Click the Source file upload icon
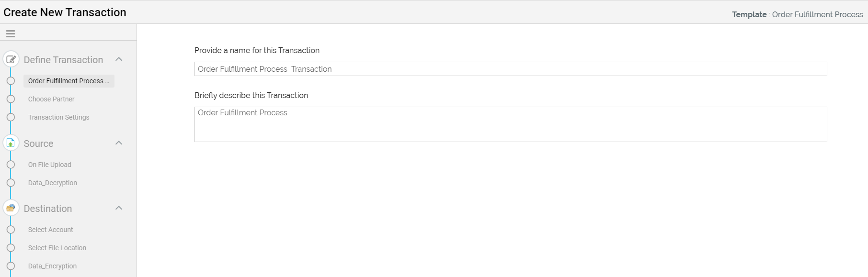 click(11, 143)
